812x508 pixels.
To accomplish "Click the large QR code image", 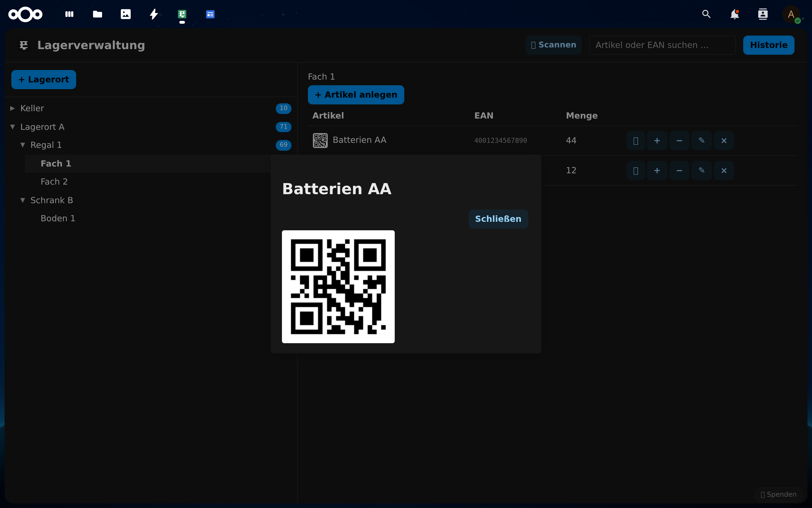I will coord(338,286).
